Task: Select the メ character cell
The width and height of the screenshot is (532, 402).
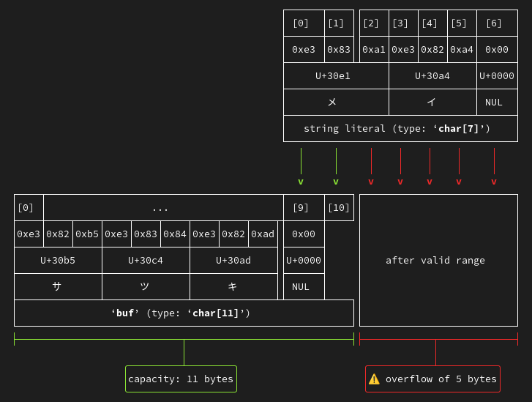Action: pyautogui.click(x=336, y=103)
